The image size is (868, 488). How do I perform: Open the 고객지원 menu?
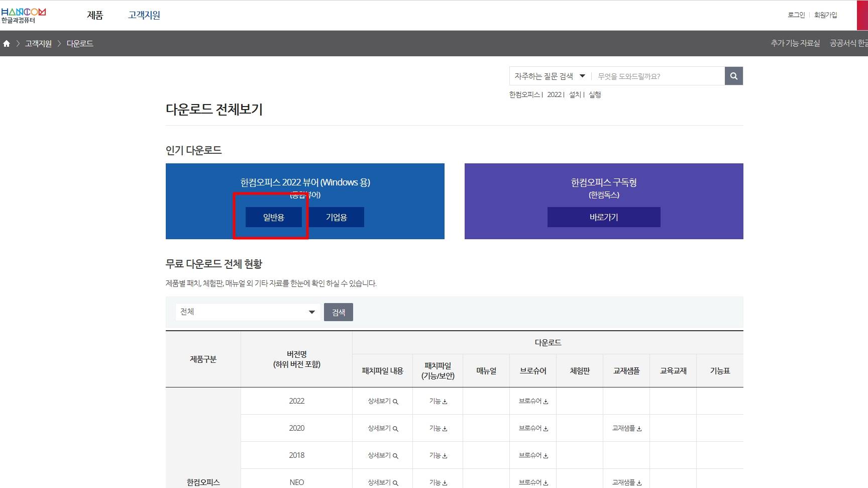143,15
